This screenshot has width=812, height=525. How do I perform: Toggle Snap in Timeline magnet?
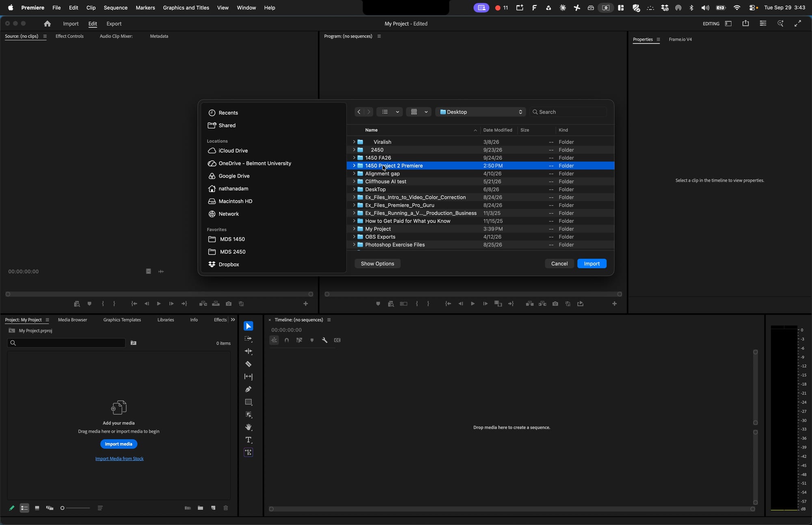click(287, 340)
